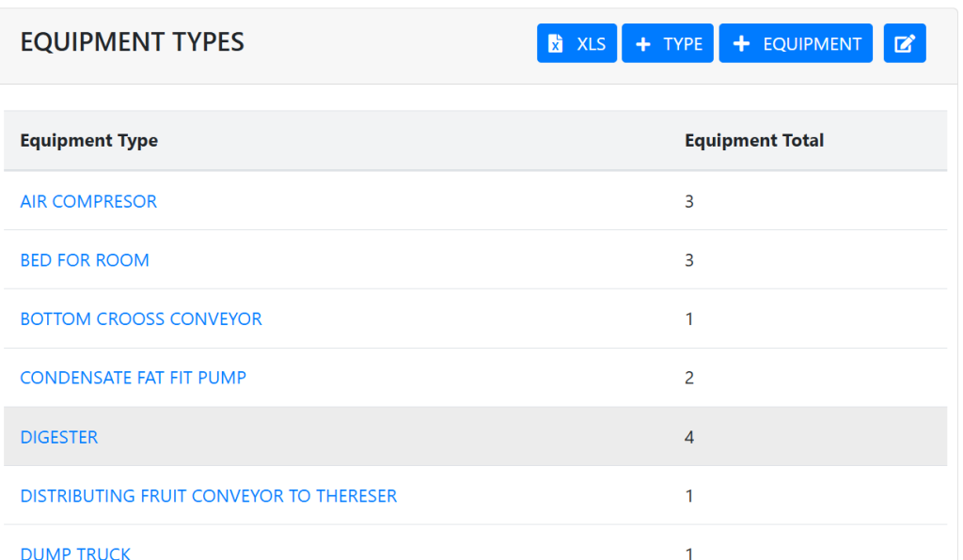Select the BOTTOM CROOSS CONVEYOR link
Viewport: 963px width, 560px height.
pyautogui.click(x=141, y=319)
